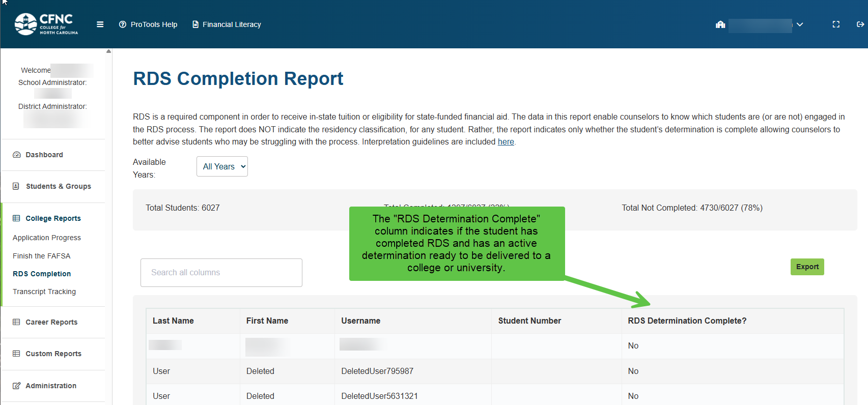Click the CFNC logo
This screenshot has height=405, width=868.
46,24
